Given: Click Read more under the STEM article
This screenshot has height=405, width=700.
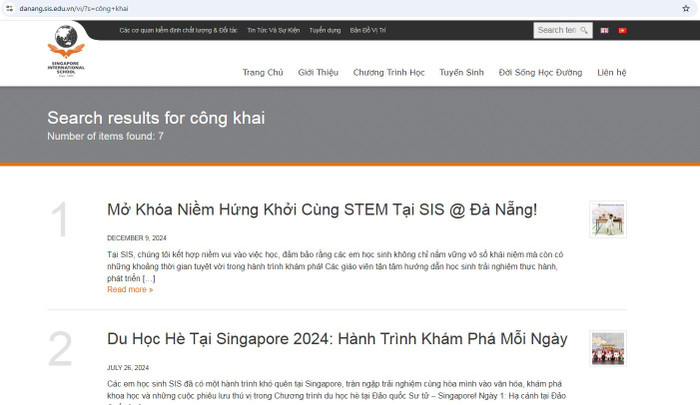Looking at the screenshot, I should click(x=130, y=289).
